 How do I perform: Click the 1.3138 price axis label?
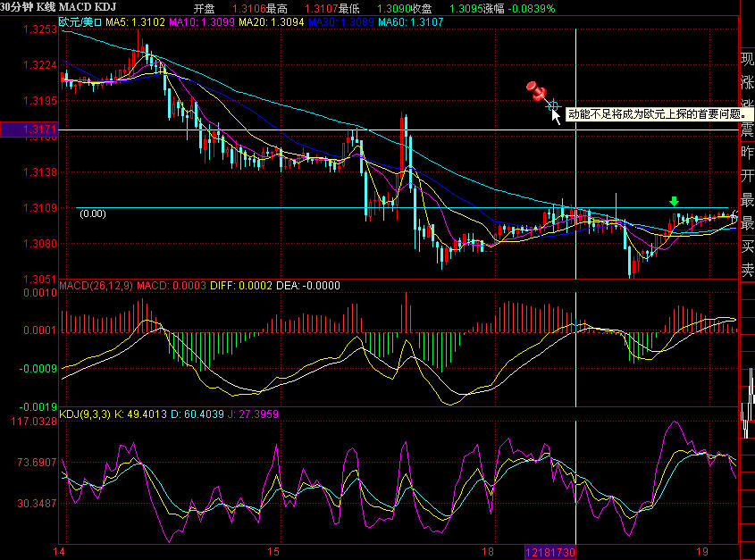pyautogui.click(x=40, y=171)
